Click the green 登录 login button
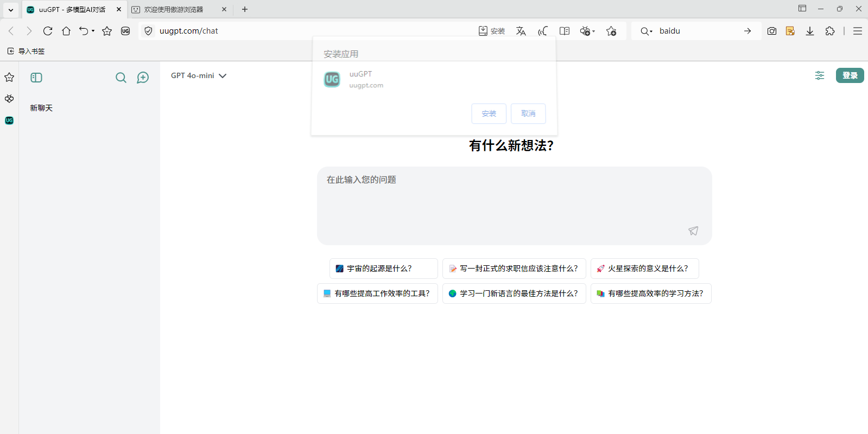This screenshot has height=434, width=868. tap(850, 75)
